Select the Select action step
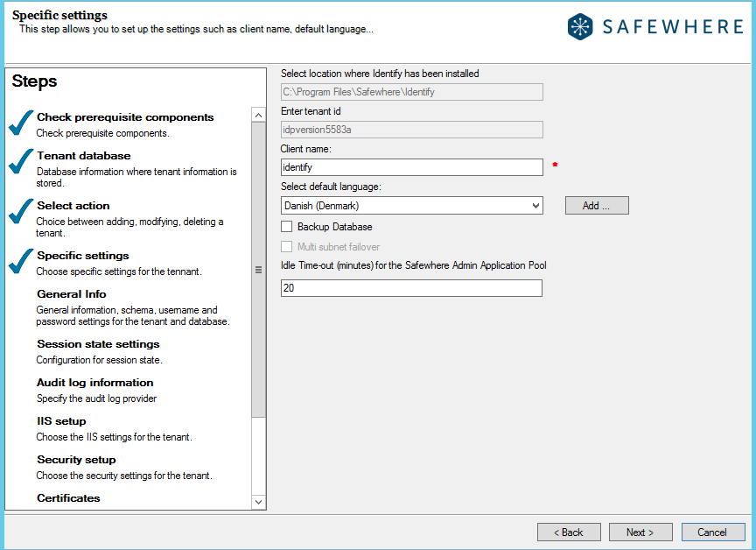 [x=73, y=206]
